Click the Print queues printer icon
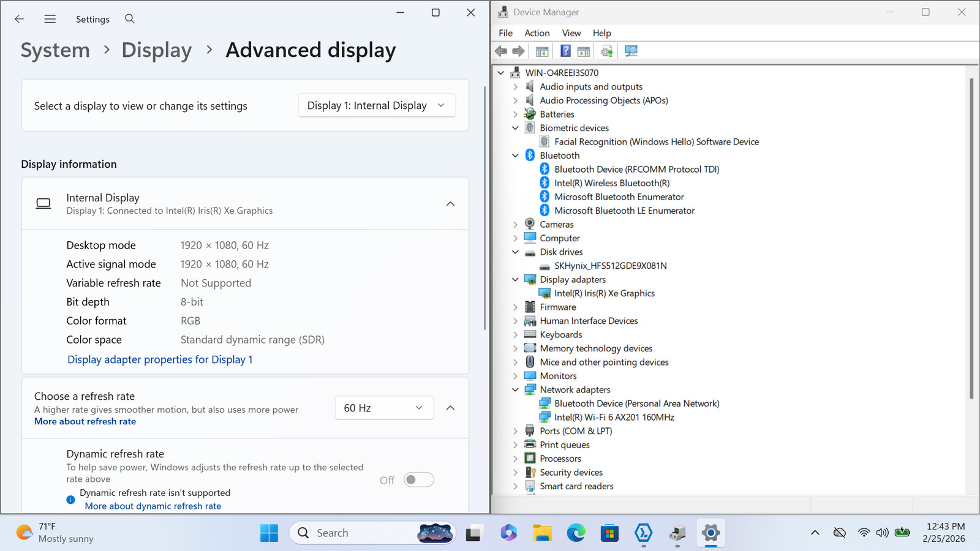 pyautogui.click(x=530, y=445)
